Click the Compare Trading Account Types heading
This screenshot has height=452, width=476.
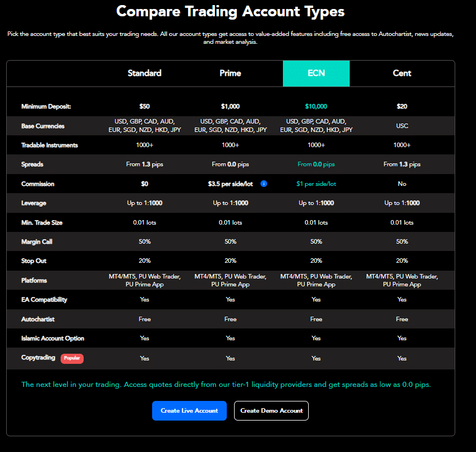click(230, 12)
